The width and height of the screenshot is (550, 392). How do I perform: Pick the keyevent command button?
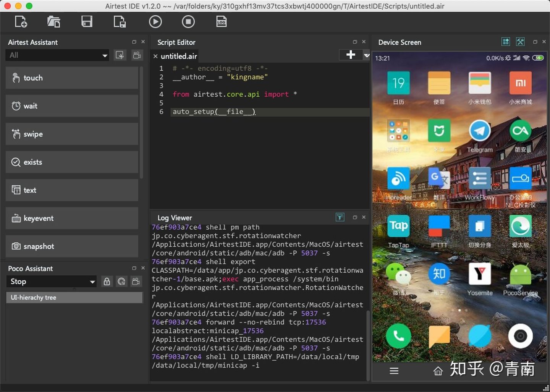72,218
